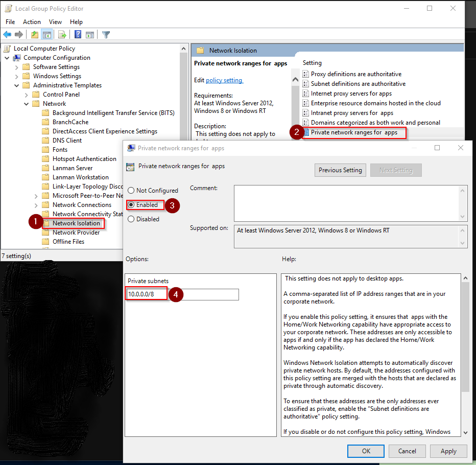Expand the Control Panel node
Screen dimensions: 476x465
27,95
